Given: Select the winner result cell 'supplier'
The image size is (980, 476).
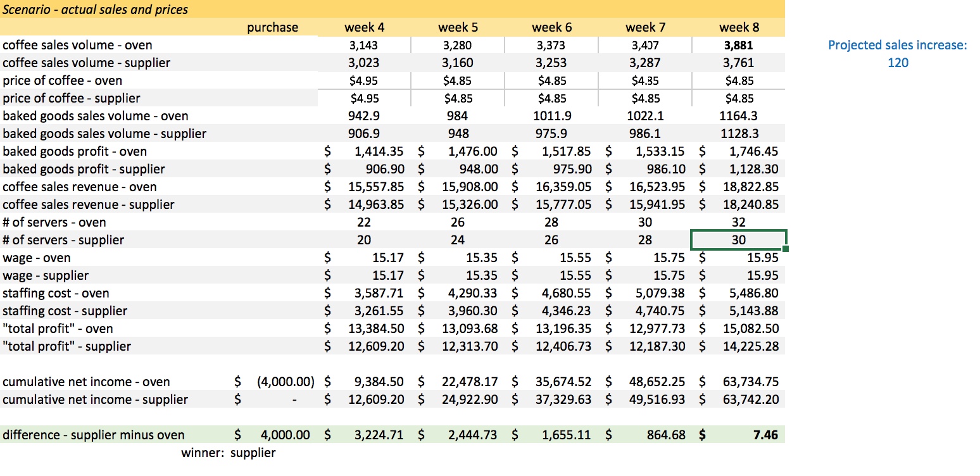Looking at the screenshot, I should tap(253, 453).
